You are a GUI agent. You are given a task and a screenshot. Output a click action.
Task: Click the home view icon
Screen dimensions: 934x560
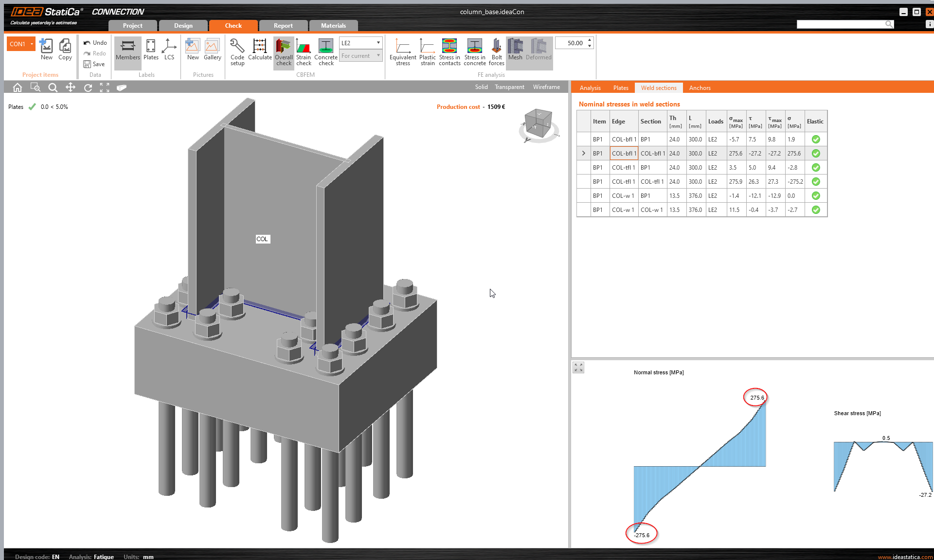(x=18, y=87)
